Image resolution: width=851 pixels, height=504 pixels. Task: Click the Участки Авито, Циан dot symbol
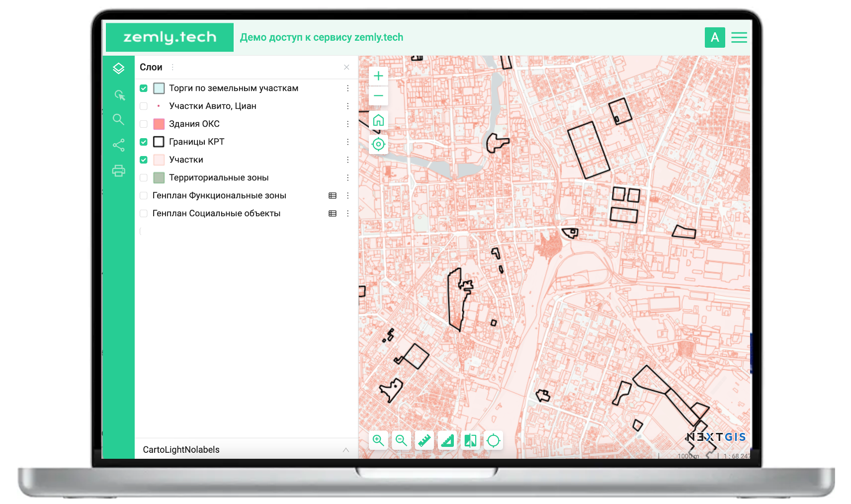159,106
